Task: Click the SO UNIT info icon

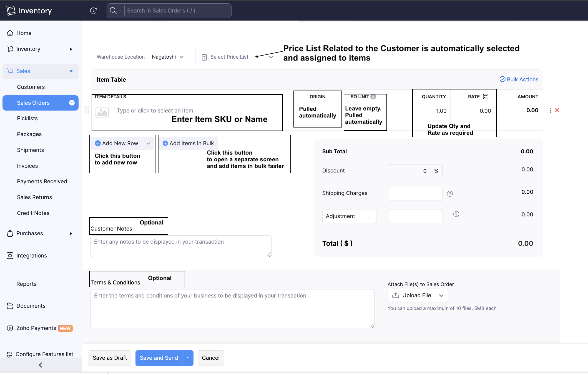Action: pyautogui.click(x=373, y=96)
